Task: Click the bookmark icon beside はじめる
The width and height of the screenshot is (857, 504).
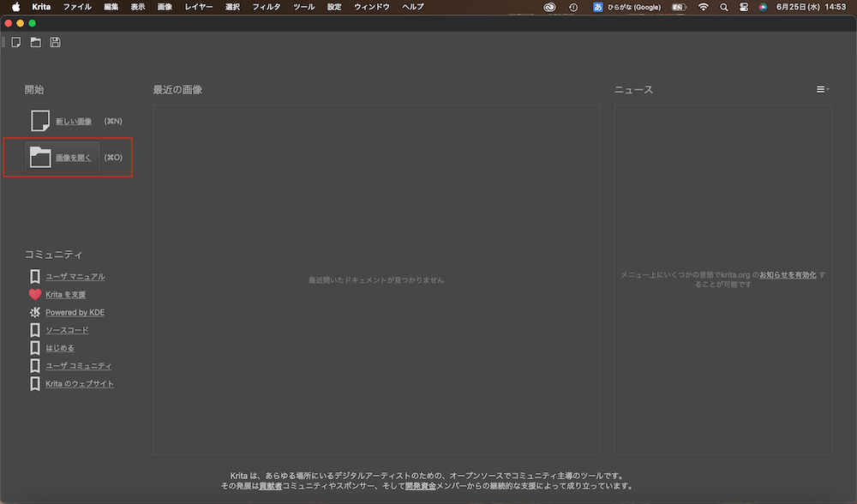Action: tap(35, 348)
